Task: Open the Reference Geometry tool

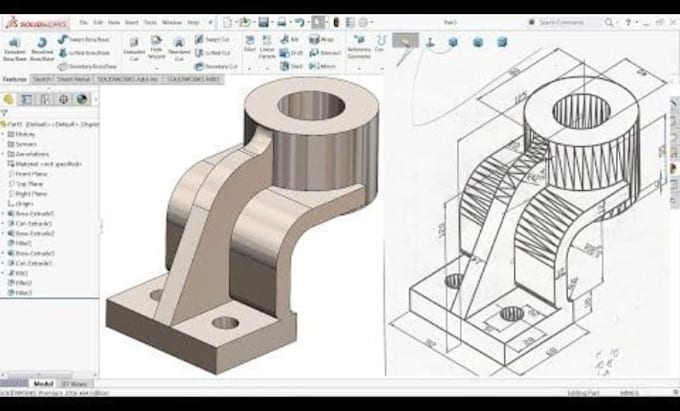Action: tap(360, 47)
